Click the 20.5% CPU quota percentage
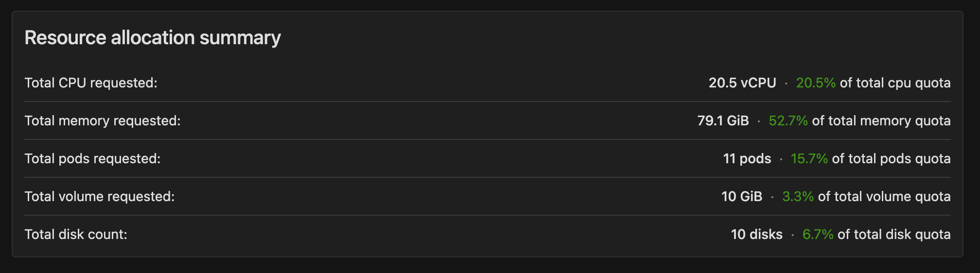Image resolution: width=980 pixels, height=273 pixels. 815,83
